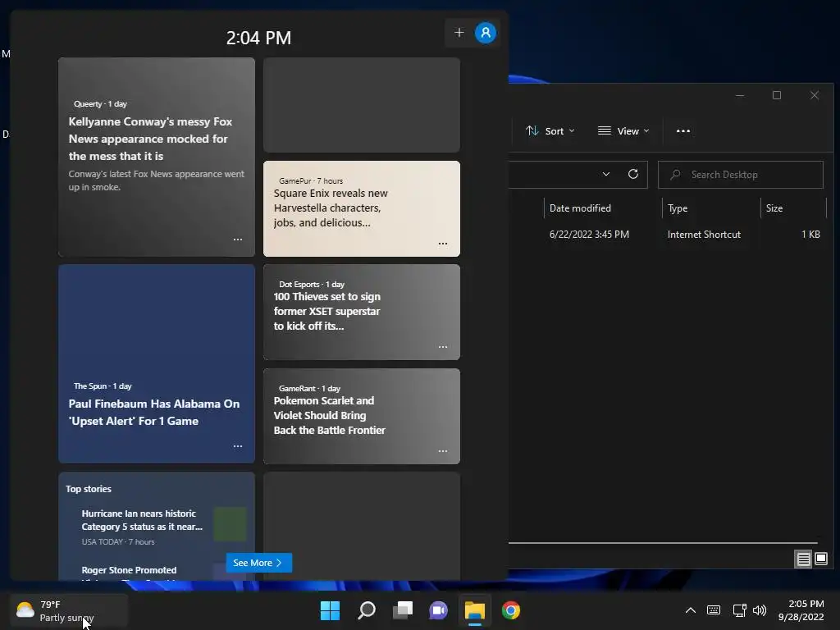Viewport: 840px width, 630px height.
Task: Click the Search Desktop field
Action: [x=741, y=175]
